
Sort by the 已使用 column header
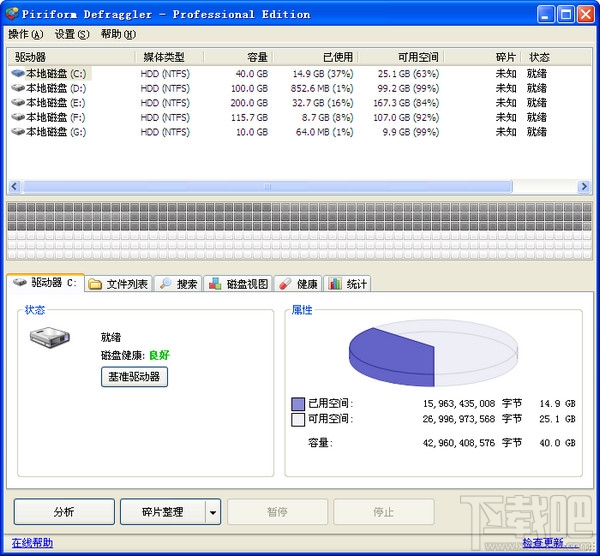point(316,57)
